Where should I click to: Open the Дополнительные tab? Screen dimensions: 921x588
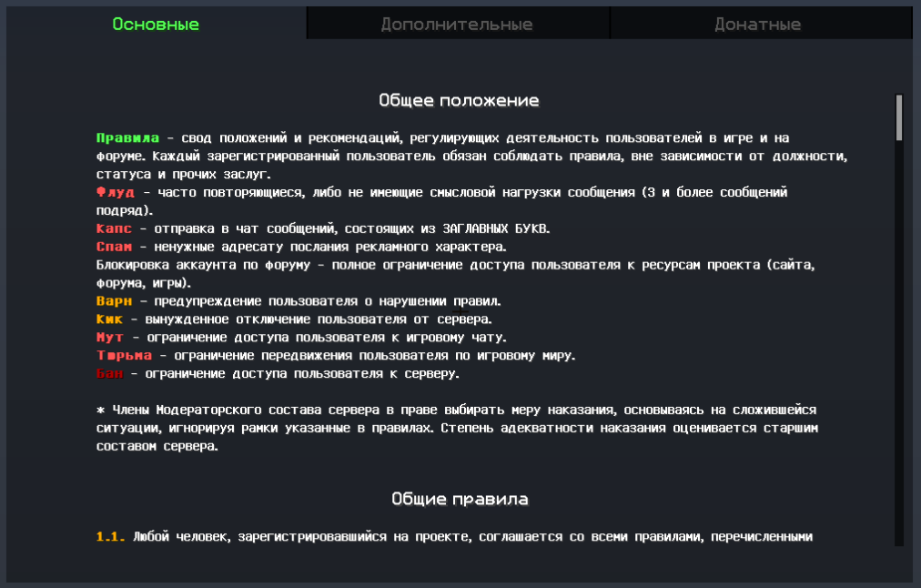pos(457,24)
